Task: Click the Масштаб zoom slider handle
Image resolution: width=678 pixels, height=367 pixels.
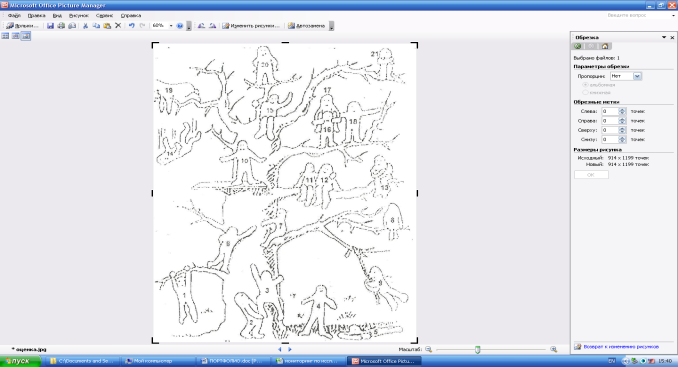Action: click(x=477, y=349)
